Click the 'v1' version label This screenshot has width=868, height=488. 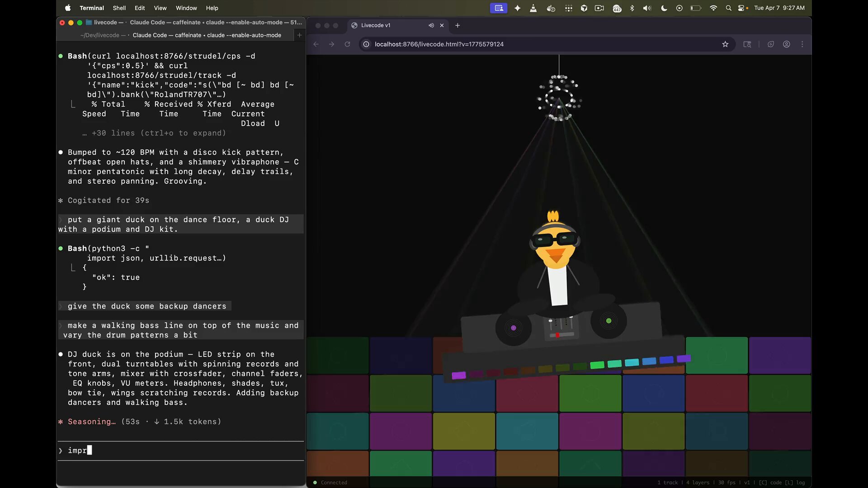tap(747, 483)
